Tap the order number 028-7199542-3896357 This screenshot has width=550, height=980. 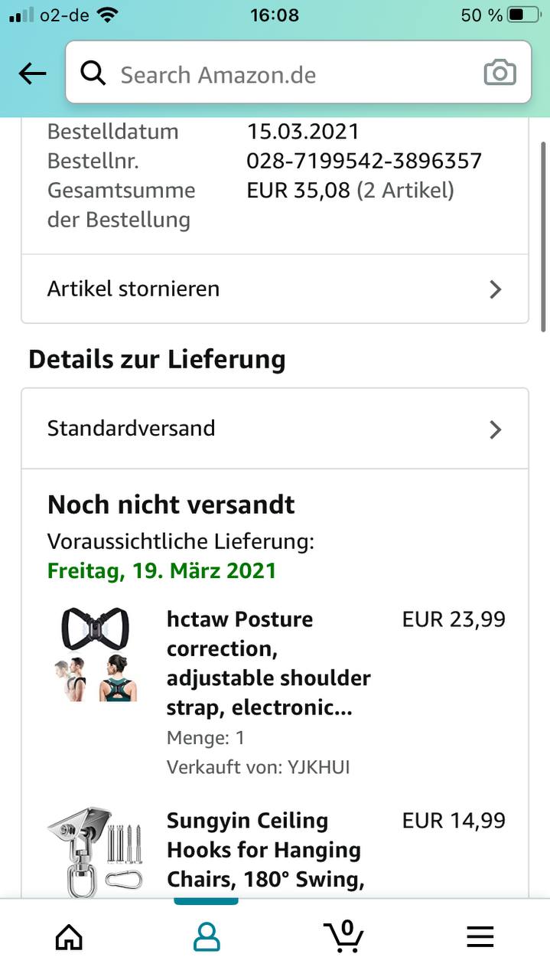pos(364,161)
